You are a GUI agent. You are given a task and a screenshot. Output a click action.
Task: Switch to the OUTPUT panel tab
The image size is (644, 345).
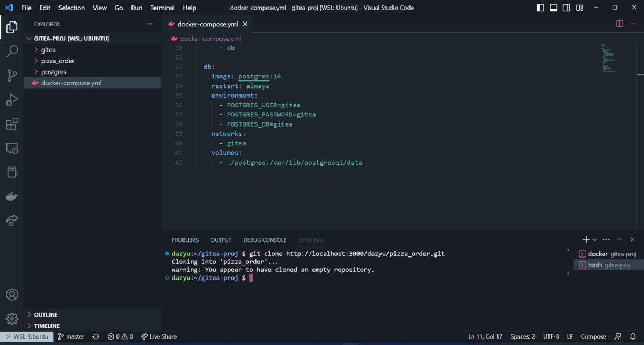click(221, 240)
